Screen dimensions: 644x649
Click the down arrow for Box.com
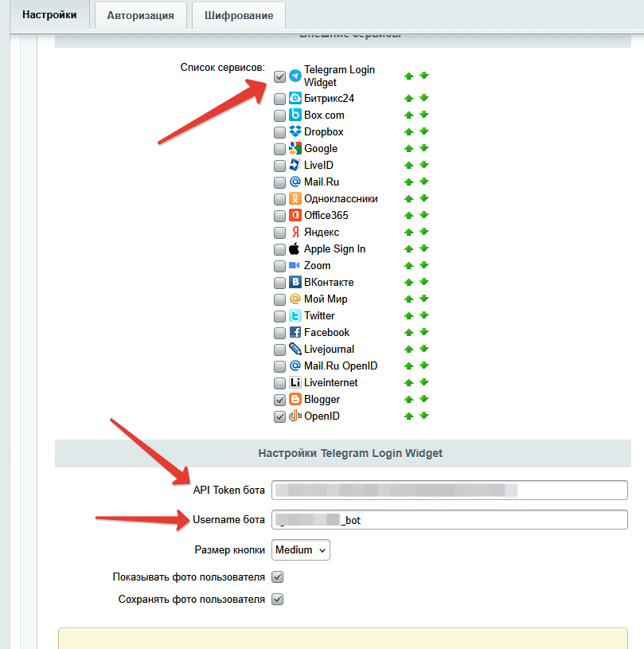click(423, 115)
